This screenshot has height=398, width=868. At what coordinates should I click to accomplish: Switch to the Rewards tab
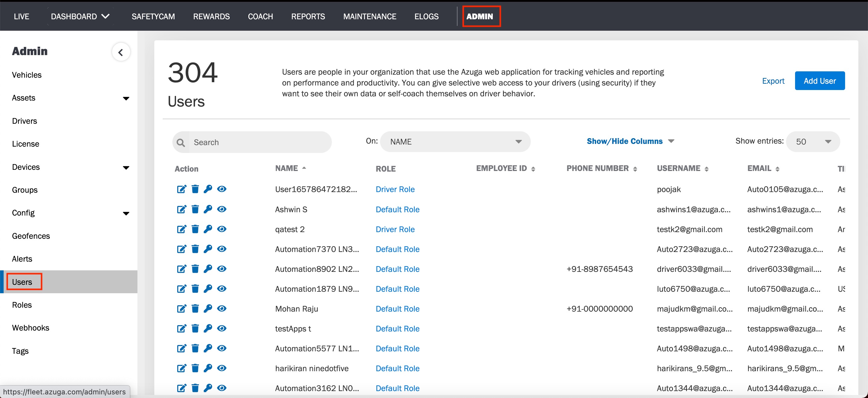coord(211,16)
